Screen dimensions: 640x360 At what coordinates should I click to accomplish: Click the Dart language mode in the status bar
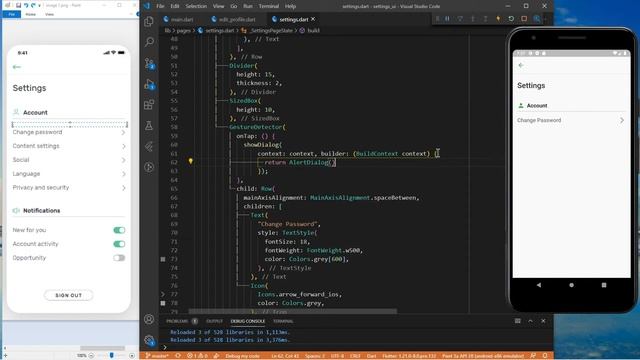[x=371, y=356]
